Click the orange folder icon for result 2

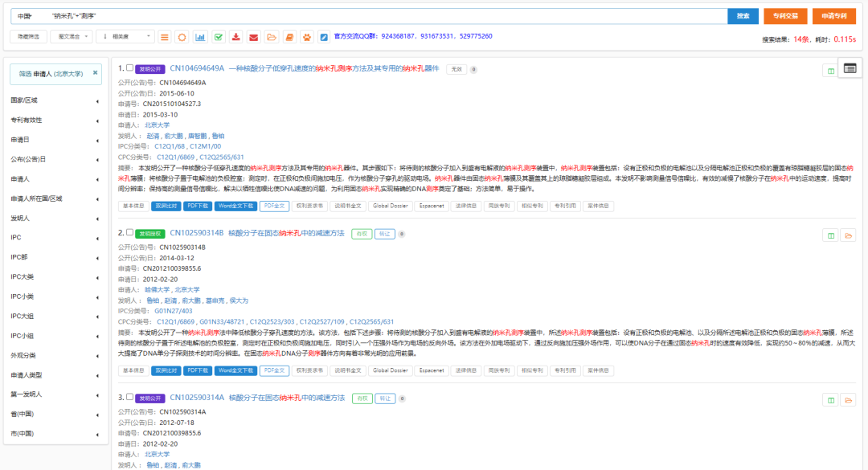[848, 235]
